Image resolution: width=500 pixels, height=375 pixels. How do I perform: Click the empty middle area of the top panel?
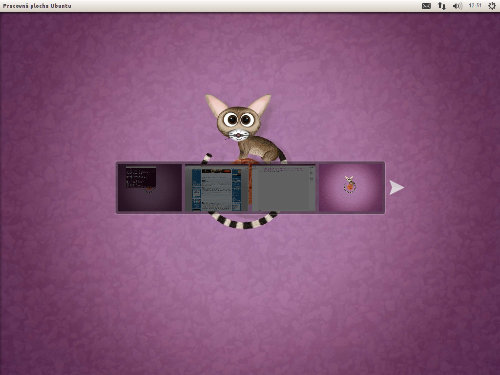(x=247, y=6)
